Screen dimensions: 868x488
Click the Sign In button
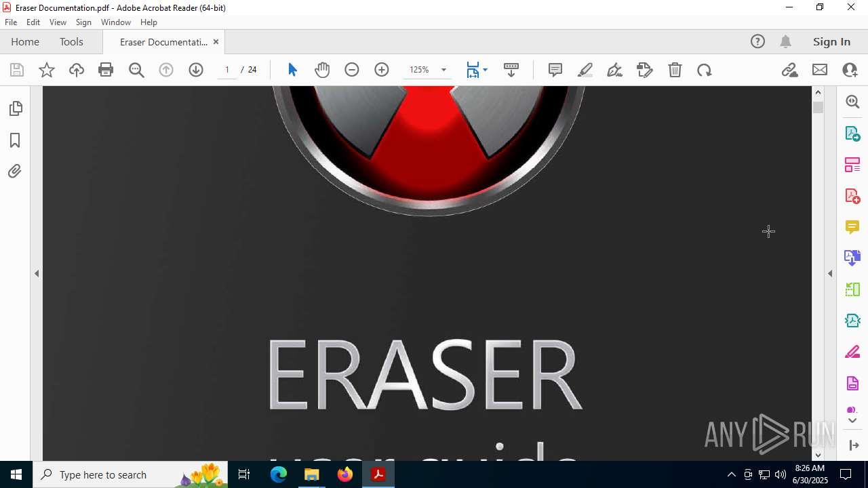831,41
